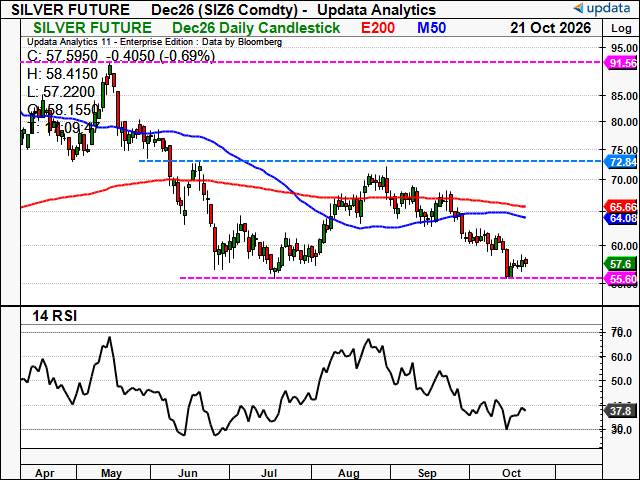The height and width of the screenshot is (480, 640).
Task: Click the 60.0 RSI axis label
Action: (x=621, y=357)
